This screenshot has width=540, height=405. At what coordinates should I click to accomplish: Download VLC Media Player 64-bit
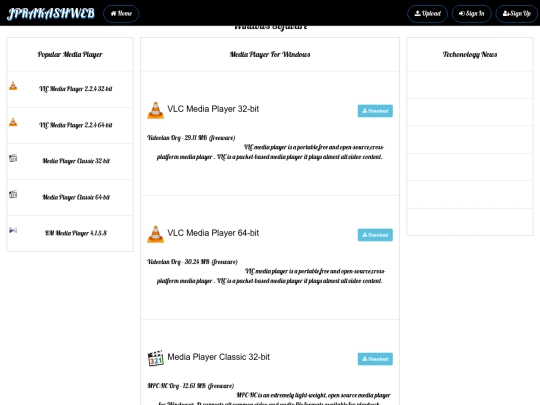375,235
